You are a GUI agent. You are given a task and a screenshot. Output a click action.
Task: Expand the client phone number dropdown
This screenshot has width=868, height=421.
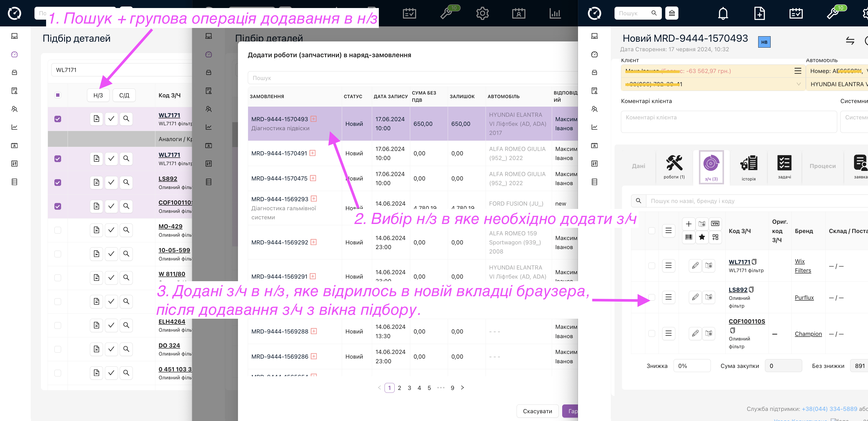798,84
